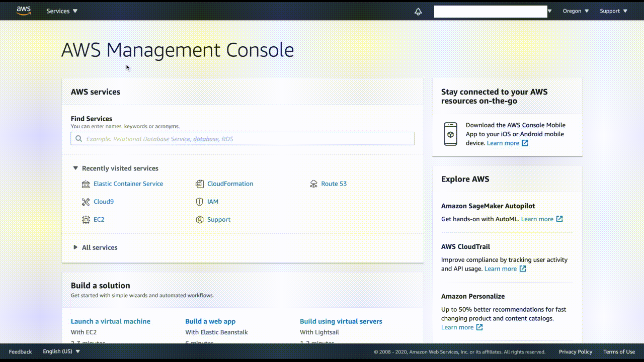This screenshot has height=362, width=644.
Task: Open the Services menu
Action: pyautogui.click(x=58, y=11)
